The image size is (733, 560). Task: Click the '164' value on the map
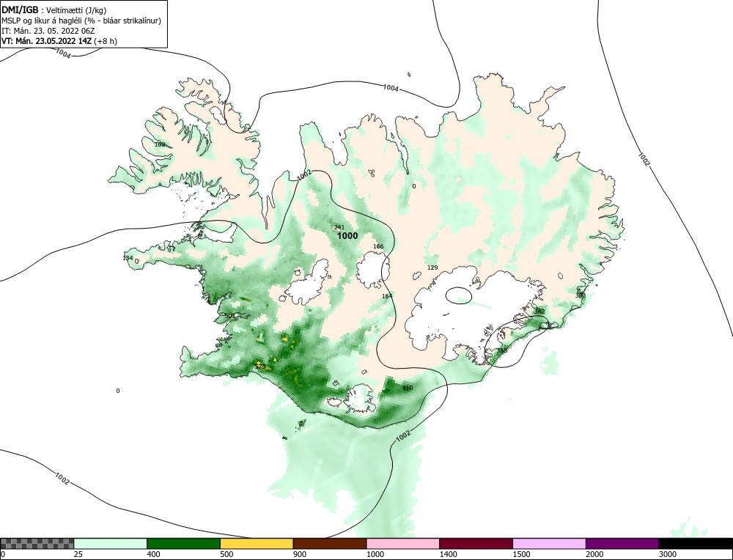[x=387, y=296]
